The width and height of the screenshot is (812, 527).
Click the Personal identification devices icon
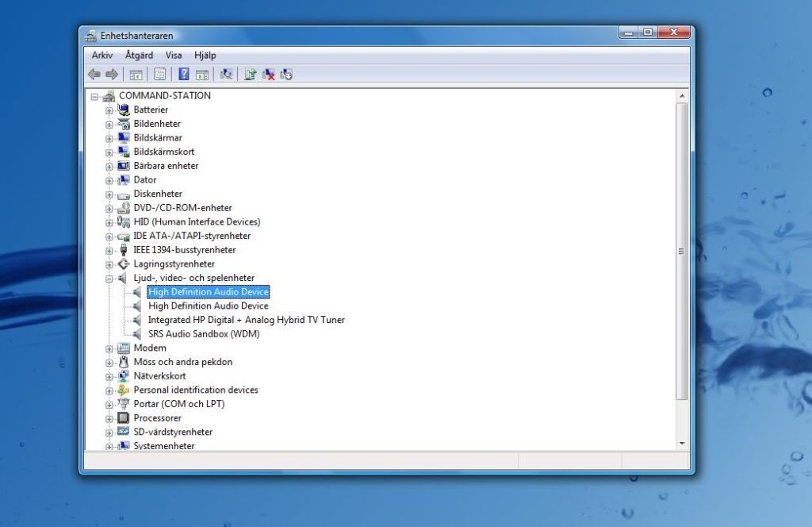point(123,390)
